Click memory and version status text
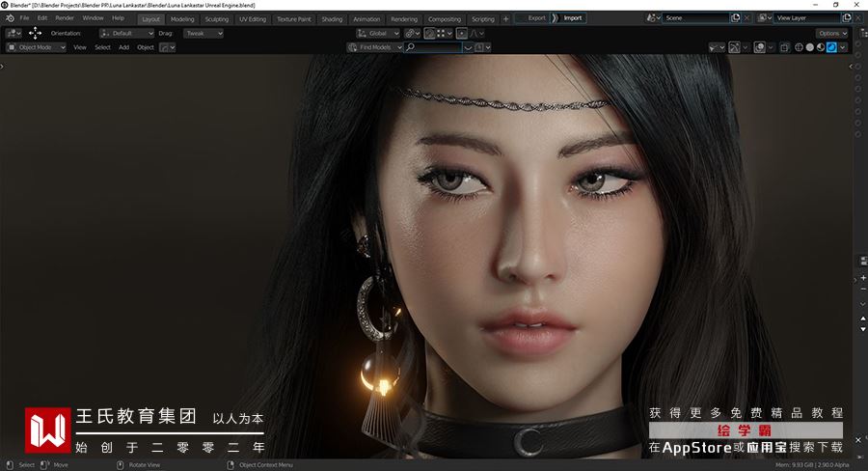 coord(812,465)
